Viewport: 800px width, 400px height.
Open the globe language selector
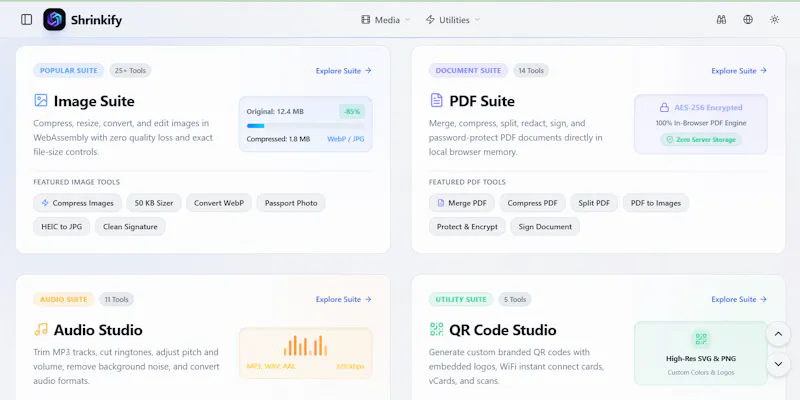click(748, 19)
